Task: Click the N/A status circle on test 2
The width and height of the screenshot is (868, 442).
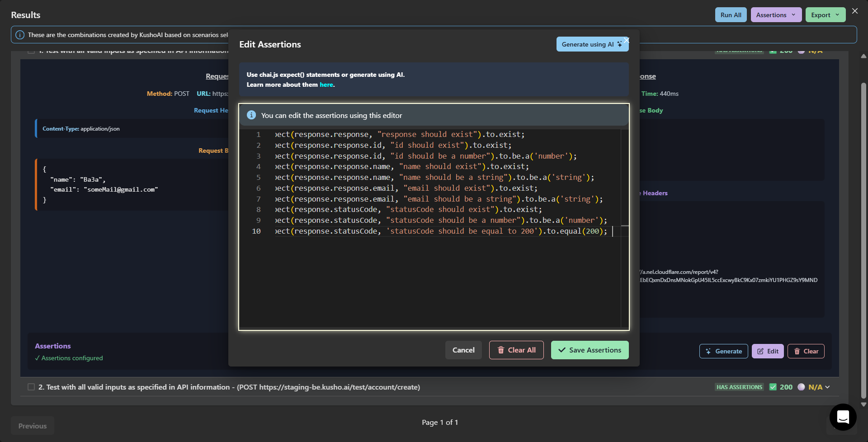Action: (x=801, y=387)
